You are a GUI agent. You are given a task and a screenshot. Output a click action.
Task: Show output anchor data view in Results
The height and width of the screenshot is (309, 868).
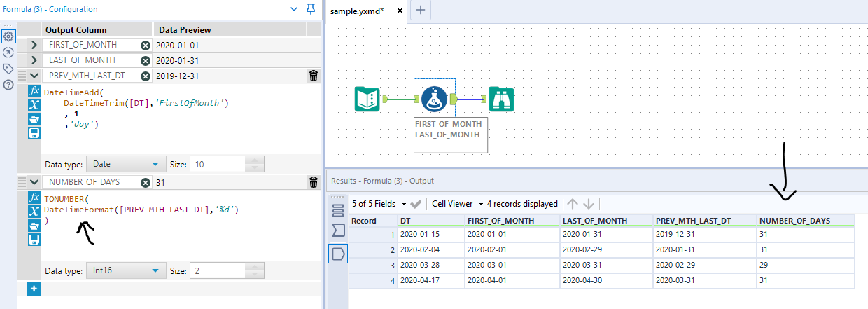[x=338, y=252]
